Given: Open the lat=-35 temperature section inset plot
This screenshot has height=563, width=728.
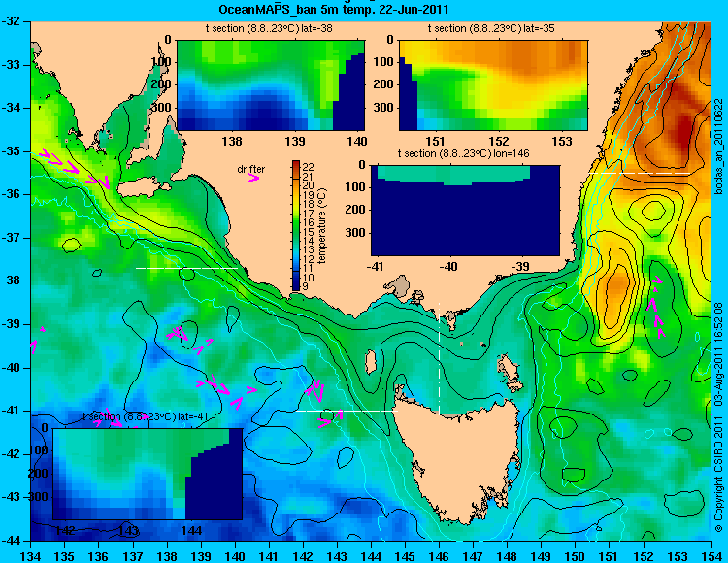Looking at the screenshot, I should click(493, 85).
